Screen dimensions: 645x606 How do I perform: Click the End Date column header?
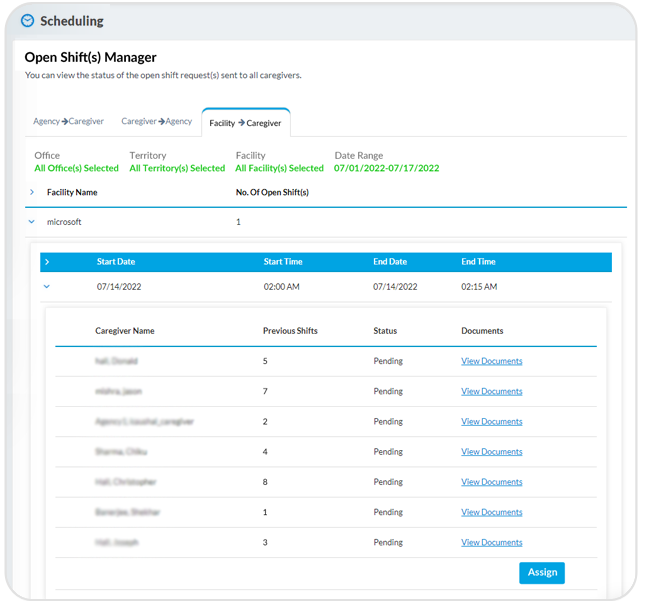[390, 262]
